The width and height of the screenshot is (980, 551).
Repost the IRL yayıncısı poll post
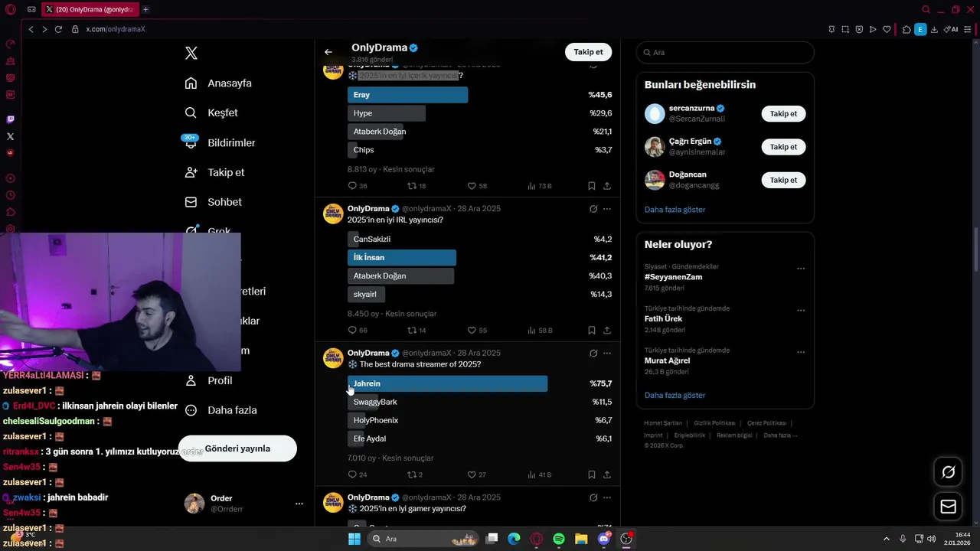pos(417,331)
